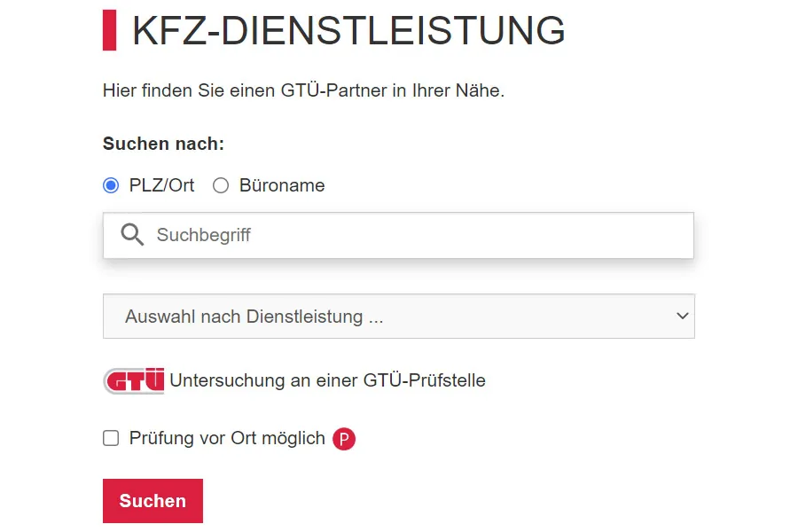Select the PLZ/Ort radio button

pyautogui.click(x=111, y=185)
